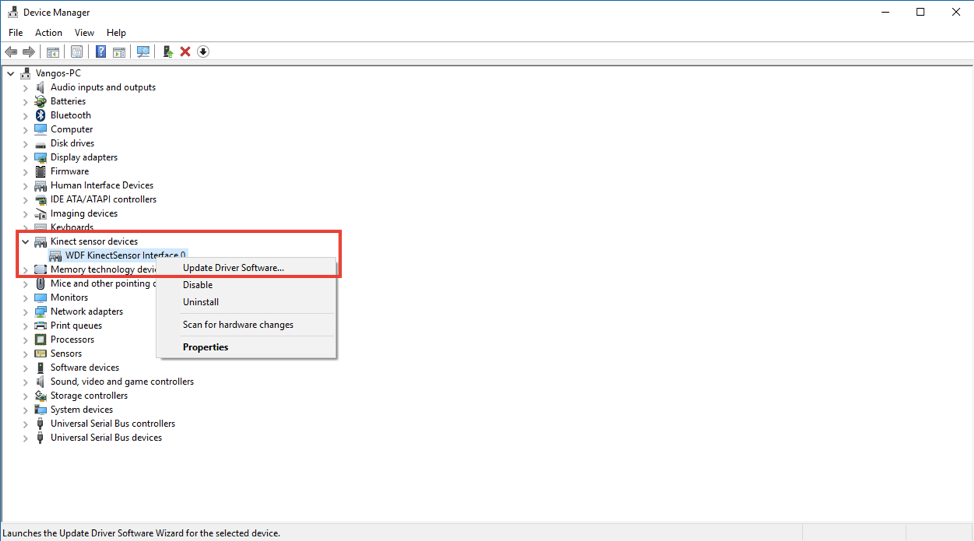Click the Properties sheet toolbar icon
The width and height of the screenshot is (974, 541).
(77, 52)
